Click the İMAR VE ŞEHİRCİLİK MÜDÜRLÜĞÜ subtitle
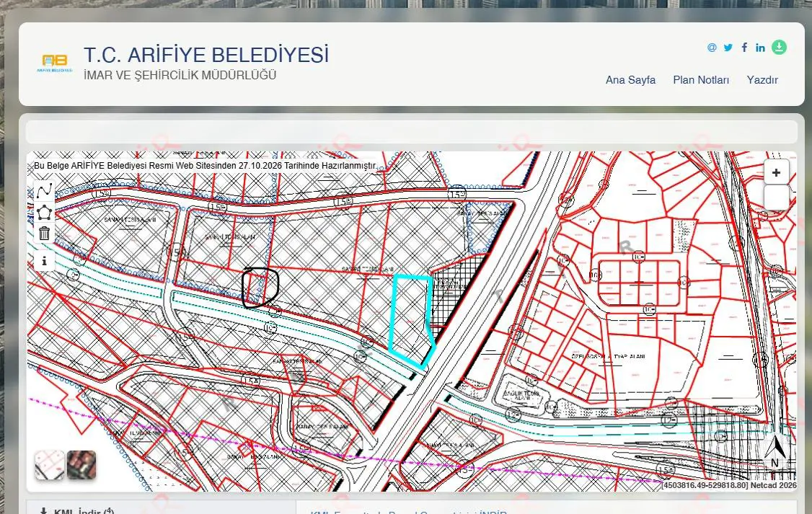Image resolution: width=812 pixels, height=514 pixels. (180, 75)
